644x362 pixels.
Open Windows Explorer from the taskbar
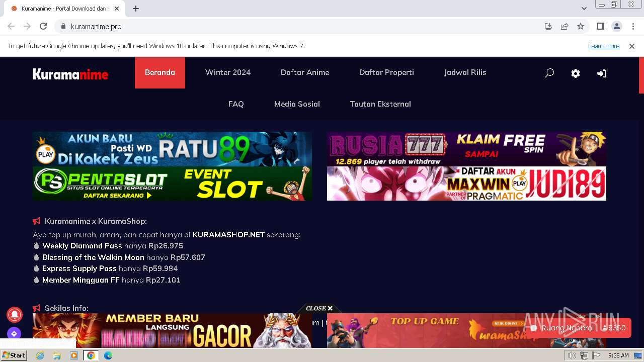tap(57, 355)
